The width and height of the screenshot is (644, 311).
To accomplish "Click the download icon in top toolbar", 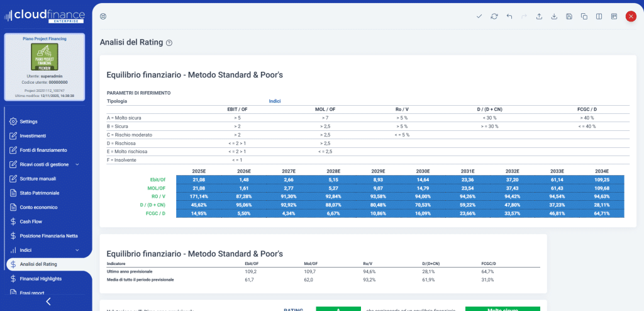I will (x=554, y=16).
